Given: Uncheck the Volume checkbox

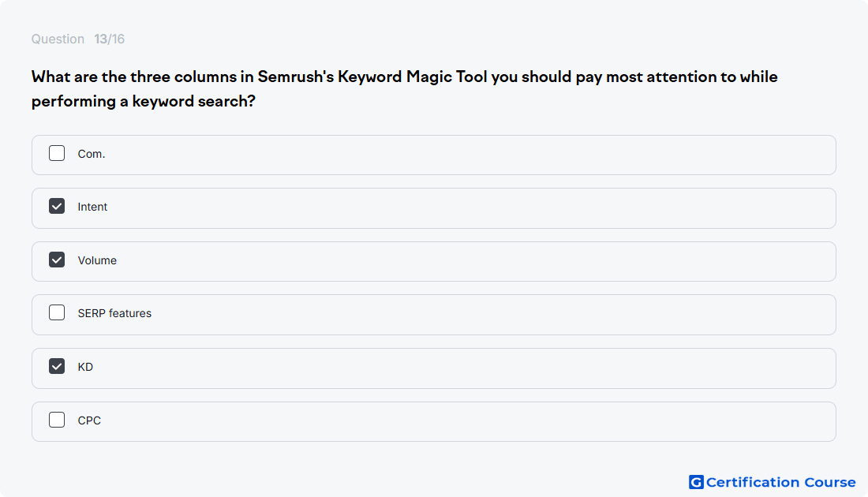Looking at the screenshot, I should (x=57, y=260).
